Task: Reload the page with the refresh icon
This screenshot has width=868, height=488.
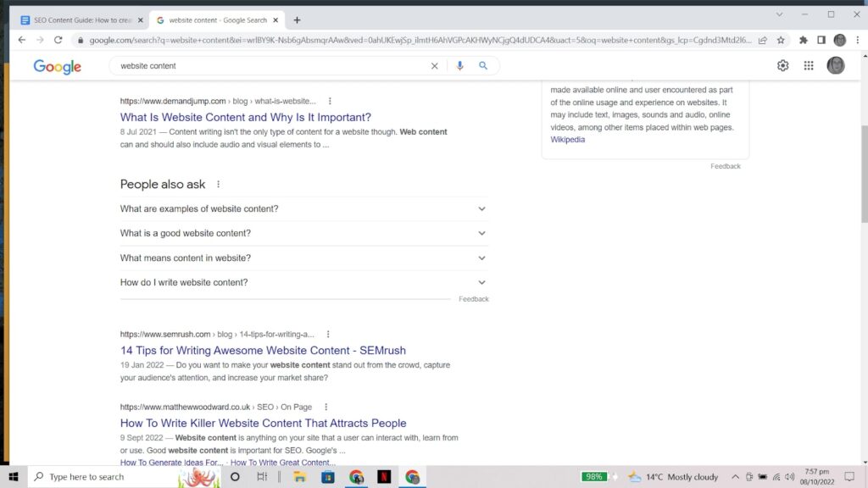Action: [x=58, y=40]
